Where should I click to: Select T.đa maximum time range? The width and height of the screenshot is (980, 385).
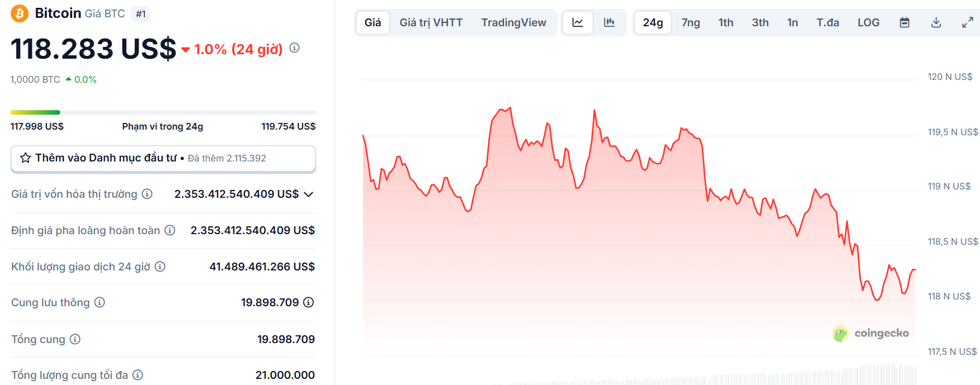(828, 22)
